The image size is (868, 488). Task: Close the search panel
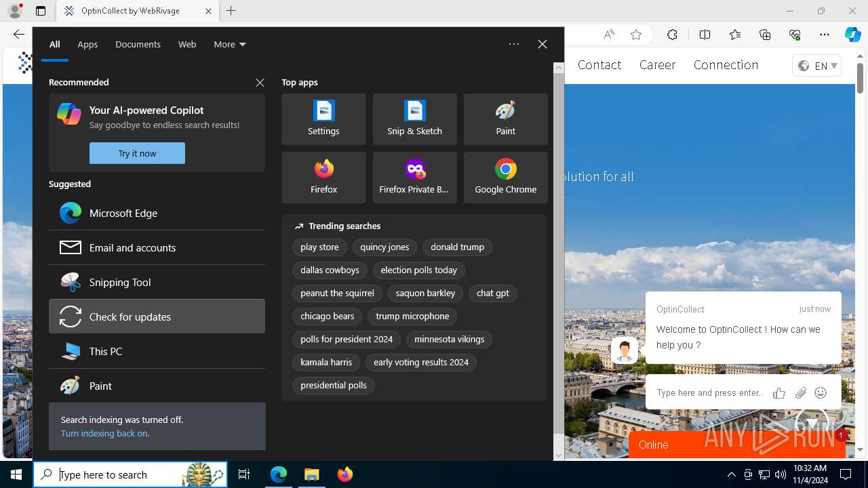coord(542,44)
